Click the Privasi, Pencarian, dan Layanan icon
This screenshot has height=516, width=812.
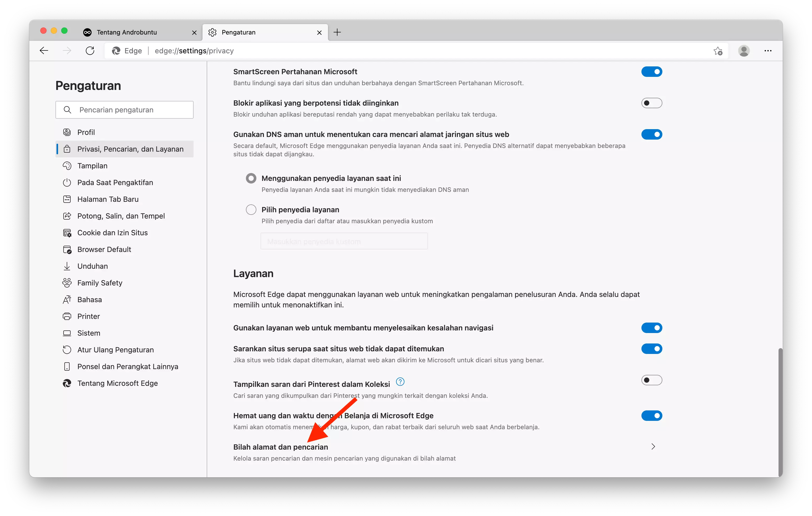67,148
